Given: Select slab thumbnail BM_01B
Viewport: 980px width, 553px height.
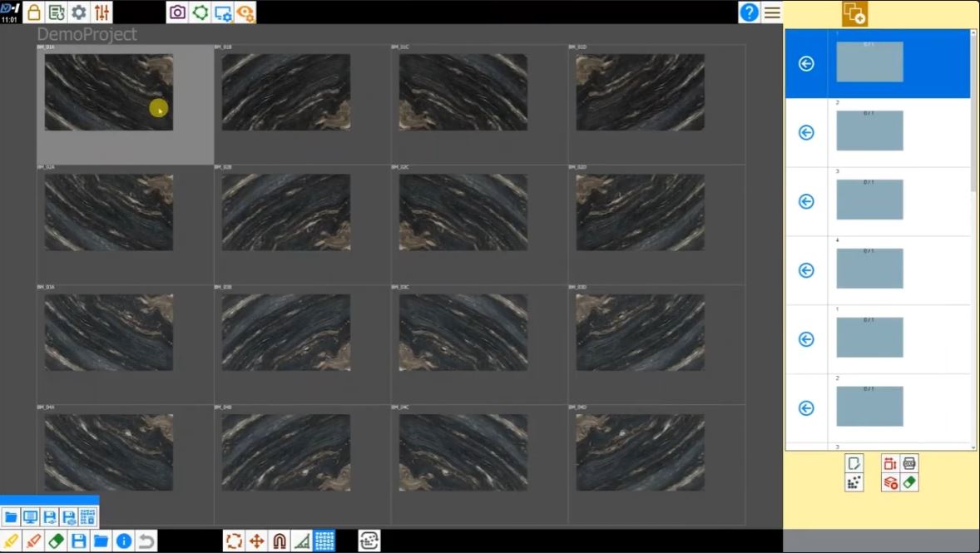Looking at the screenshot, I should click(286, 91).
